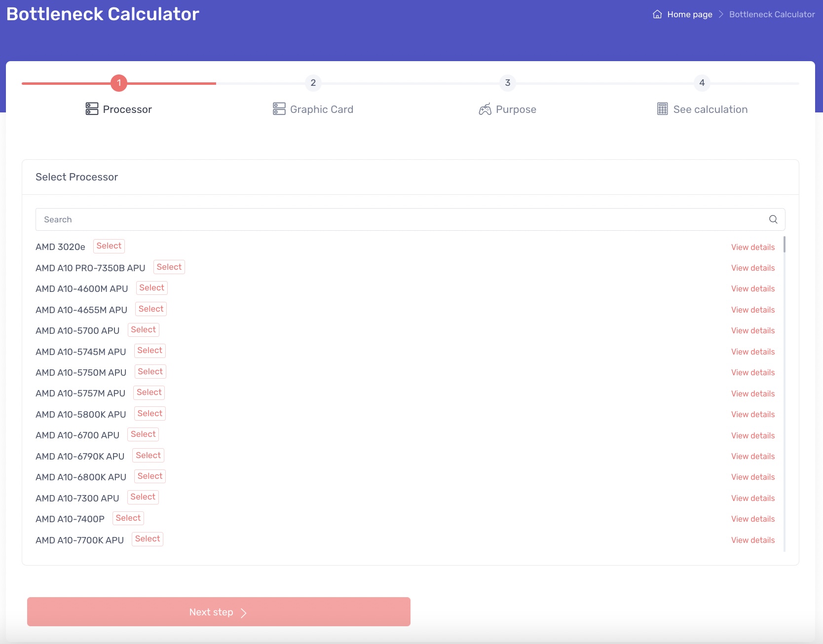Go to step 3 circle
The image size is (823, 644).
[x=508, y=83]
